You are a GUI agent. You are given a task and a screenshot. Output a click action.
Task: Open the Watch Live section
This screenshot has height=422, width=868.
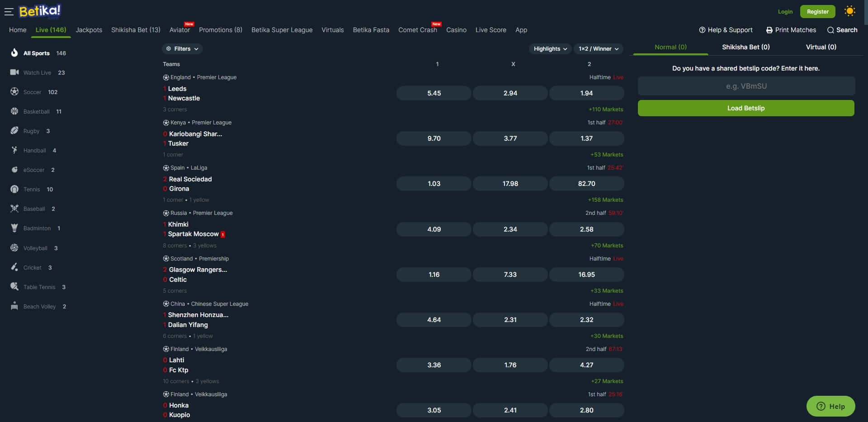click(37, 72)
